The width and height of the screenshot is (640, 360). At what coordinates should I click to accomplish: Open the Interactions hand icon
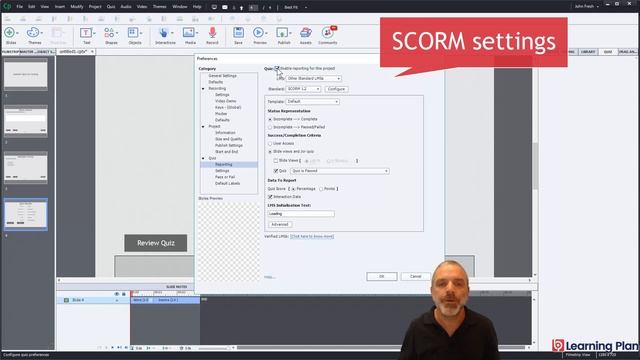pyautogui.click(x=163, y=33)
